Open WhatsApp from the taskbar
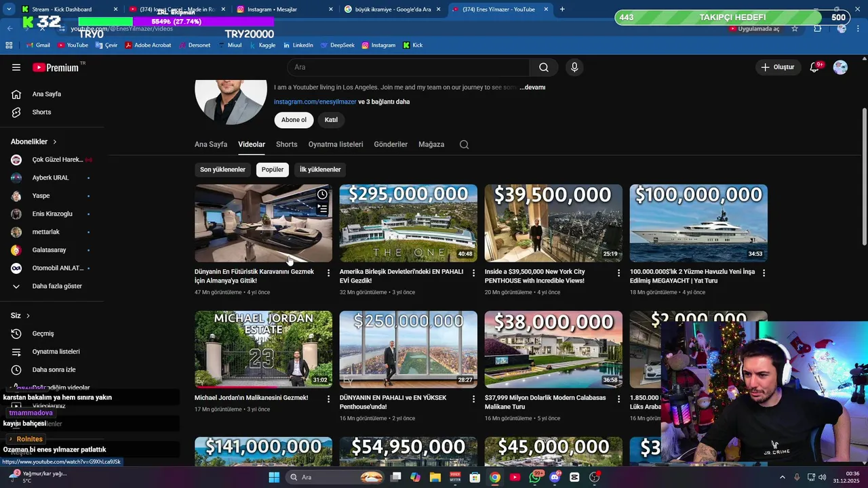This screenshot has width=868, height=488. click(536, 477)
